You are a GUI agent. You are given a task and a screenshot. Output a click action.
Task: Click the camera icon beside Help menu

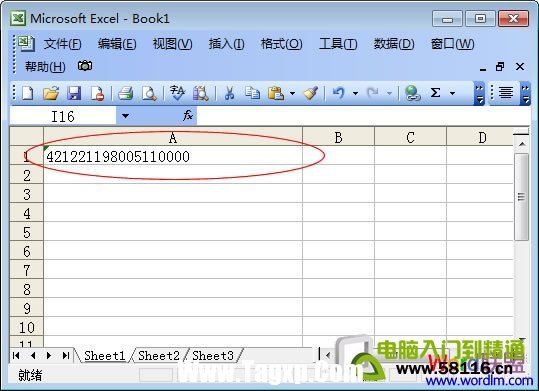tap(85, 66)
